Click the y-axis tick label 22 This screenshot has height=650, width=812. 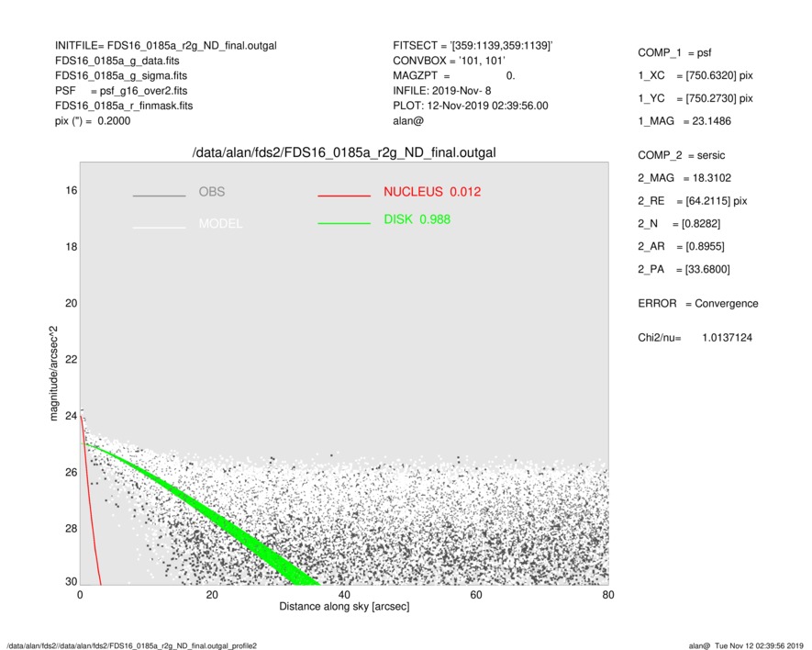[x=71, y=359]
